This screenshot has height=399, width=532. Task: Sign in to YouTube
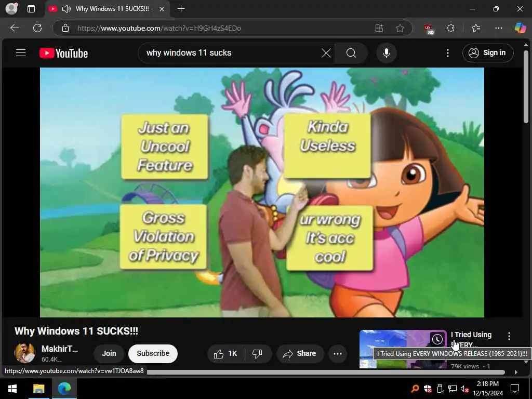(x=487, y=53)
